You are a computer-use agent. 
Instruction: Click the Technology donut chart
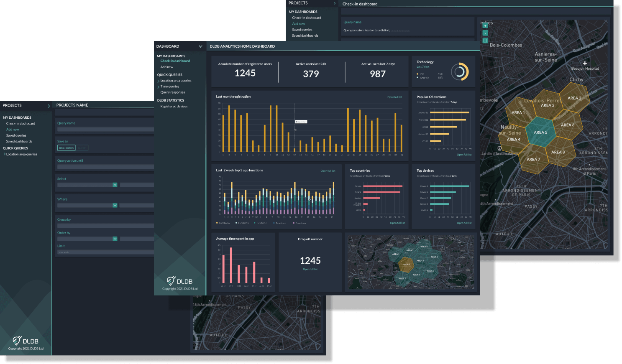pos(460,72)
